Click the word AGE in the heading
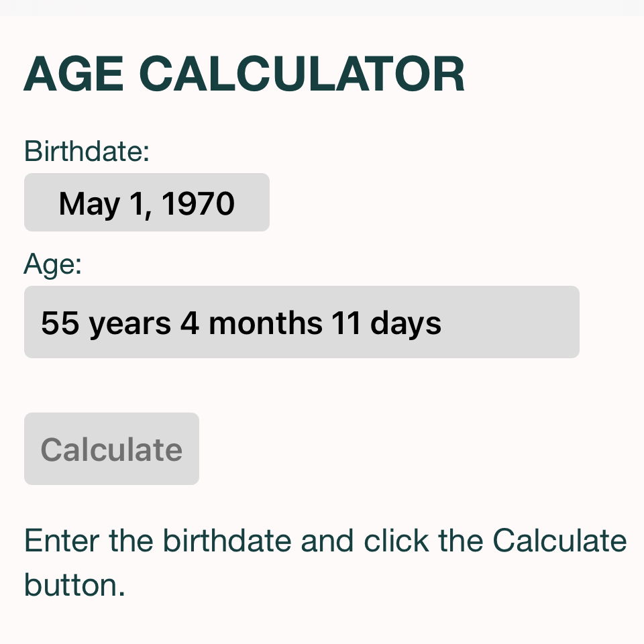644x644 pixels. point(73,74)
